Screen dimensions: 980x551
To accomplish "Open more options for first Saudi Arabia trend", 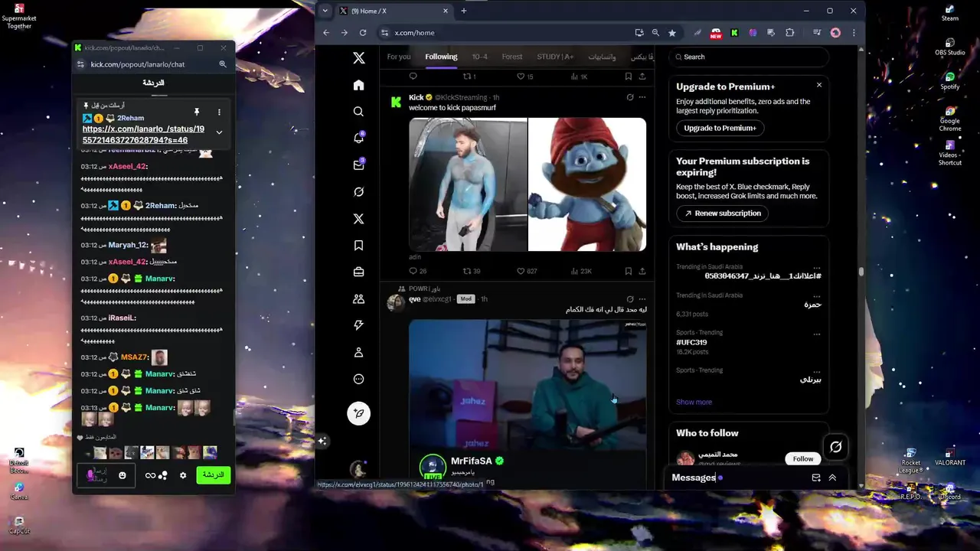I will [816, 268].
